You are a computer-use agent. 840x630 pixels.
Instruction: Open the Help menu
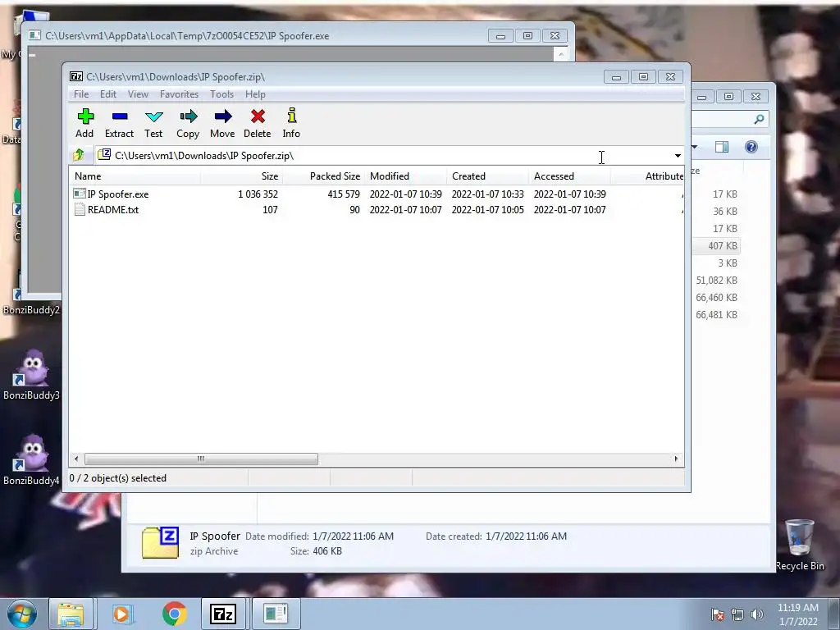click(256, 94)
